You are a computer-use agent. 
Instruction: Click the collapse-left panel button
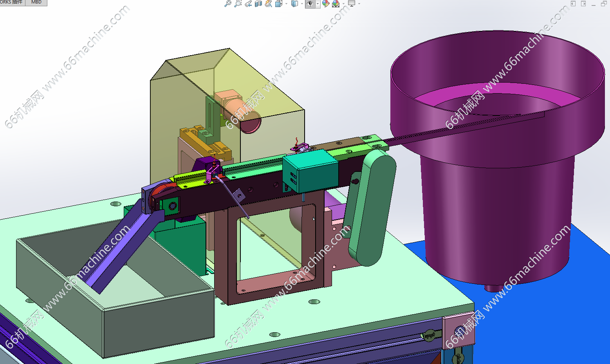tap(573, 4)
